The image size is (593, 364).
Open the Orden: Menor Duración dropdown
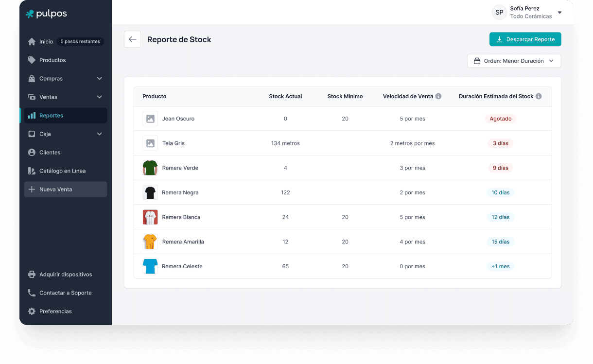pos(514,61)
